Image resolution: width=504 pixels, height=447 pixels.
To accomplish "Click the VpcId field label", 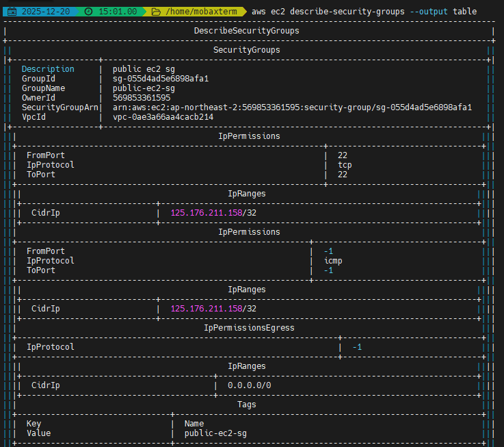I will click(x=34, y=117).
